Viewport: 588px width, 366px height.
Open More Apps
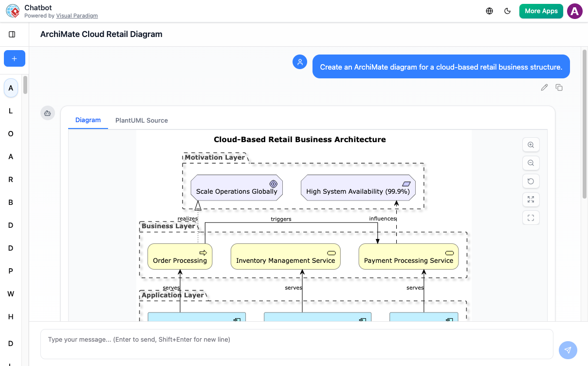[x=541, y=11]
